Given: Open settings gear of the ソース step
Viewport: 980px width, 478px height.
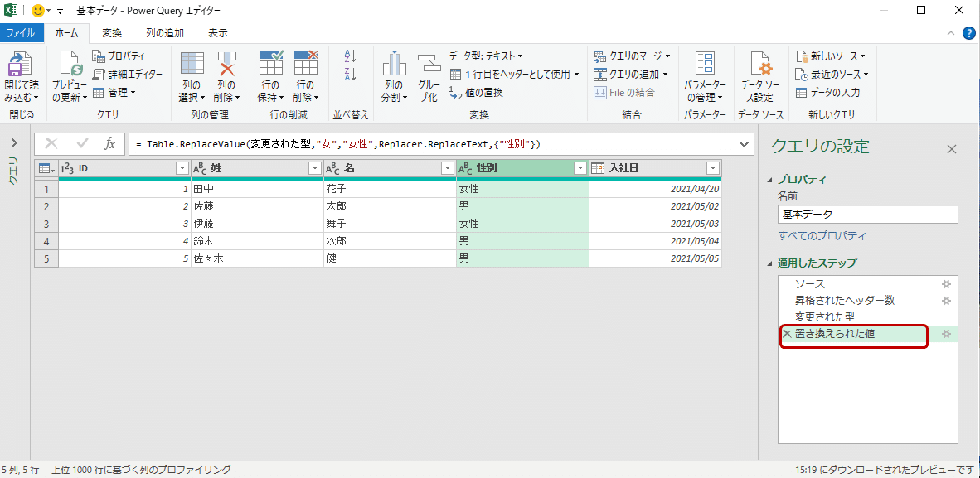Looking at the screenshot, I should click(x=946, y=284).
